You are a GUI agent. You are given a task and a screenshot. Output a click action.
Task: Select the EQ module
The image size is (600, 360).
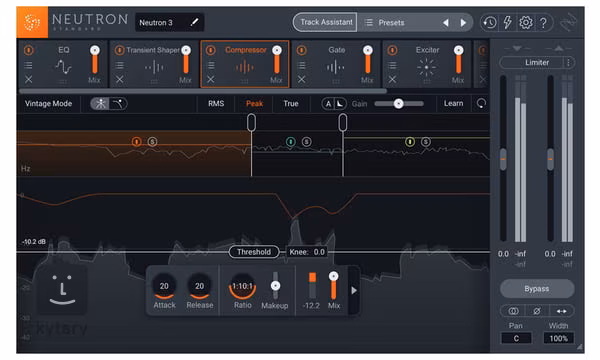click(x=64, y=64)
